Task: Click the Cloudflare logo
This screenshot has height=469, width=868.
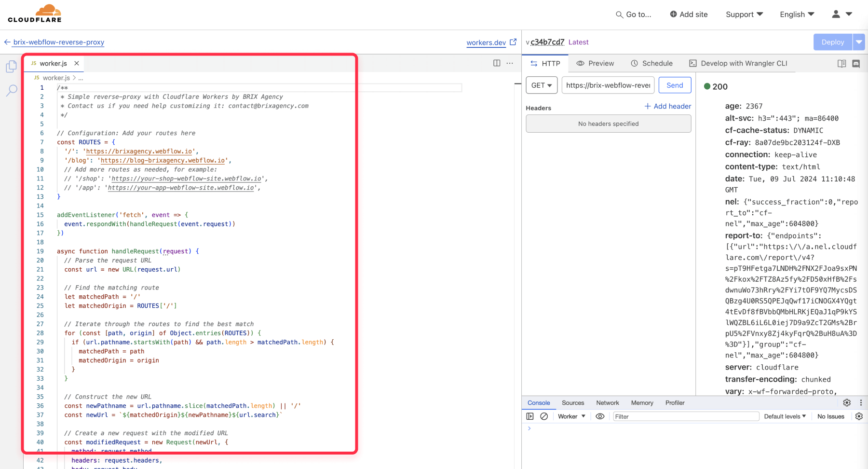Action: click(x=35, y=14)
